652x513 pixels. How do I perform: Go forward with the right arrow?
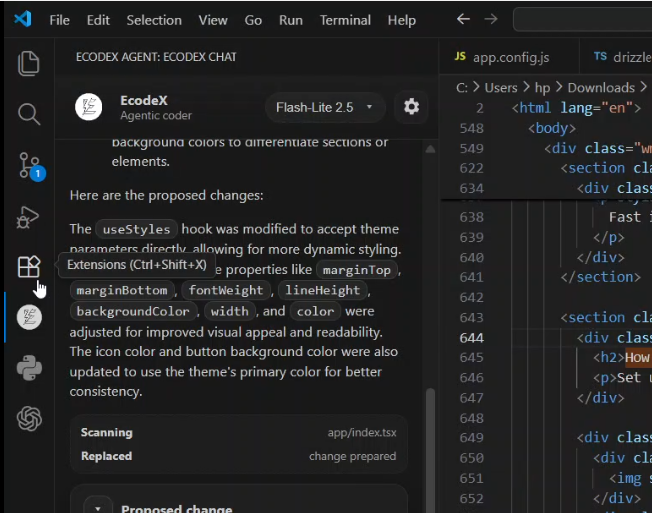[491, 19]
